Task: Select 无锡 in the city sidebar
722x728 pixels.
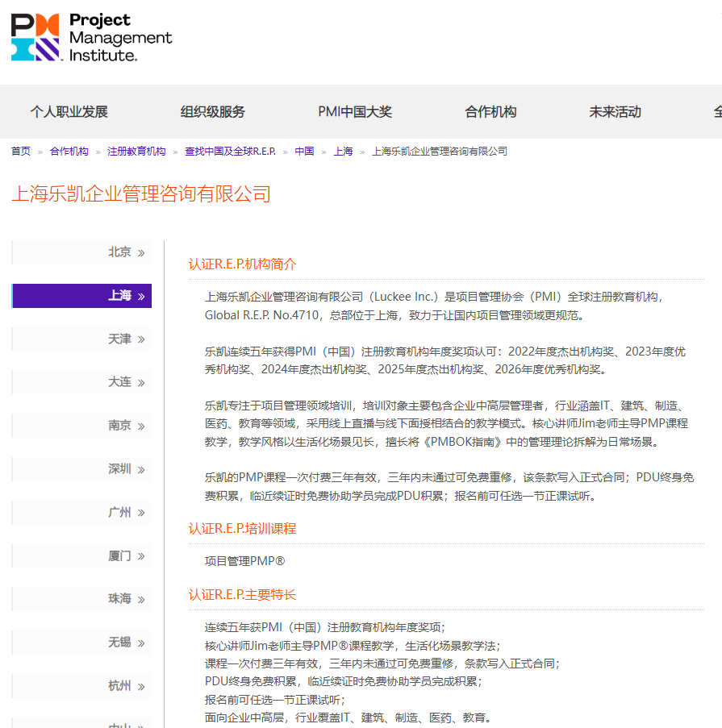Action: click(81, 643)
